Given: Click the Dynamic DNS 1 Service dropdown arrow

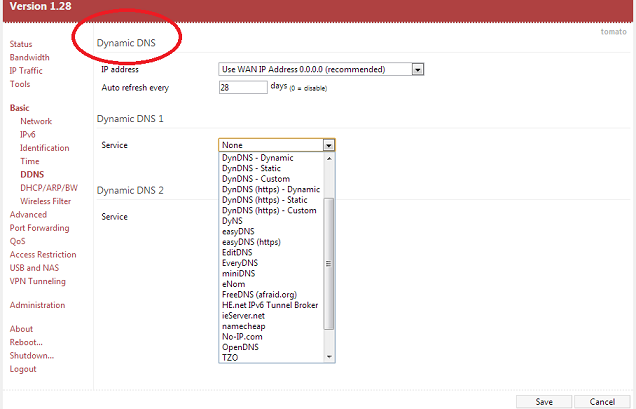Looking at the screenshot, I should tap(329, 145).
